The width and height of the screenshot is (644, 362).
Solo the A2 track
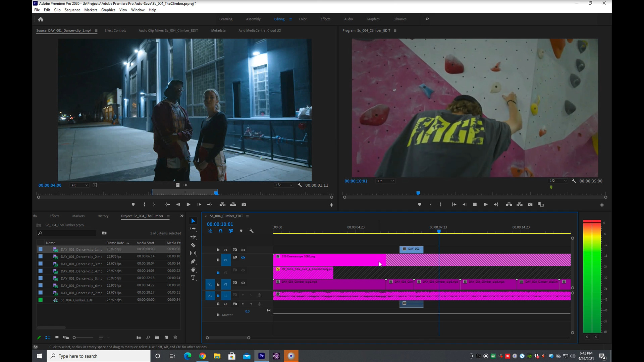click(x=251, y=304)
